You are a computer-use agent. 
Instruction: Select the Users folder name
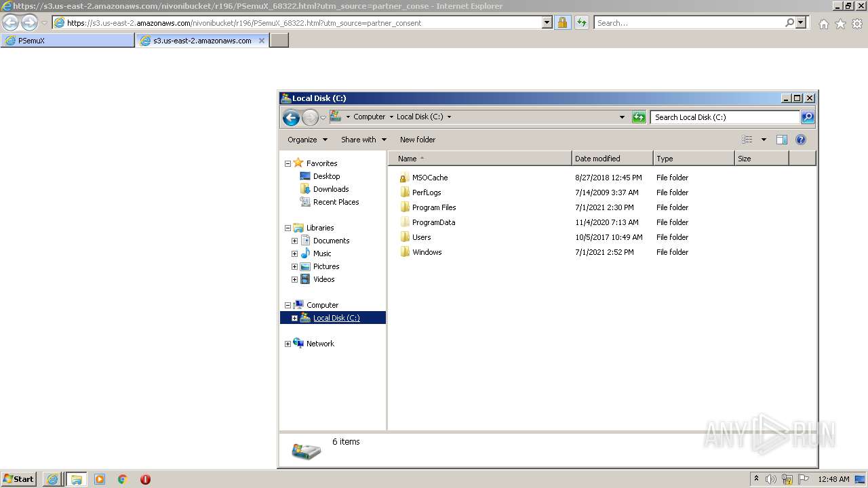[421, 237]
